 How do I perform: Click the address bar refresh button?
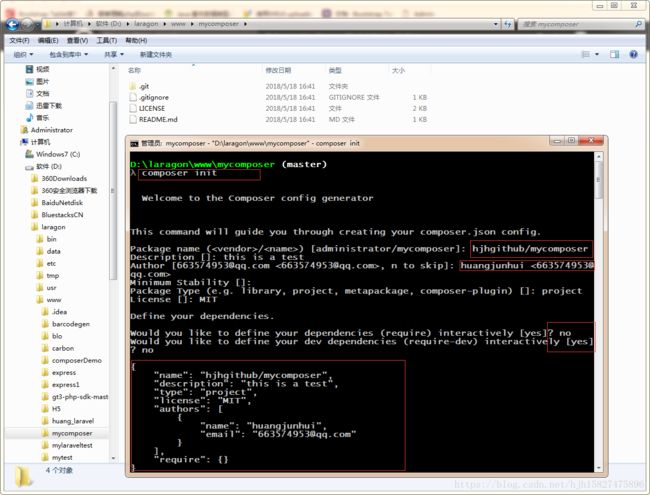(508, 24)
